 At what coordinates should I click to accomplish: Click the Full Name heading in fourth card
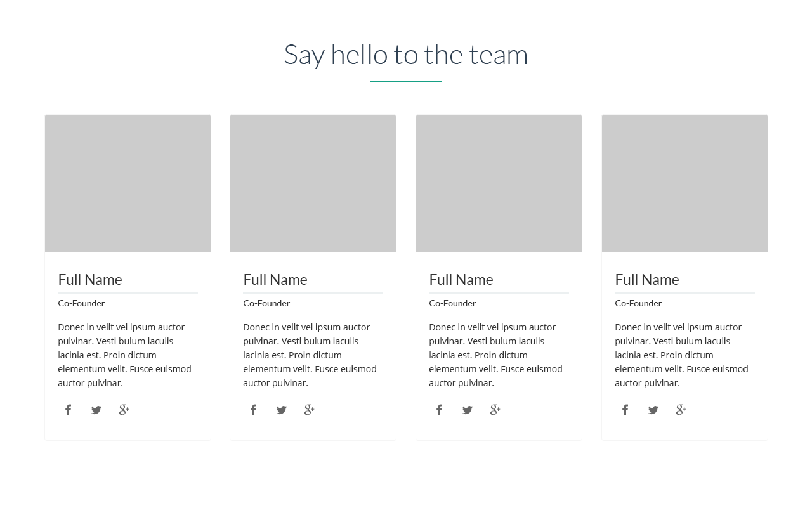[647, 279]
